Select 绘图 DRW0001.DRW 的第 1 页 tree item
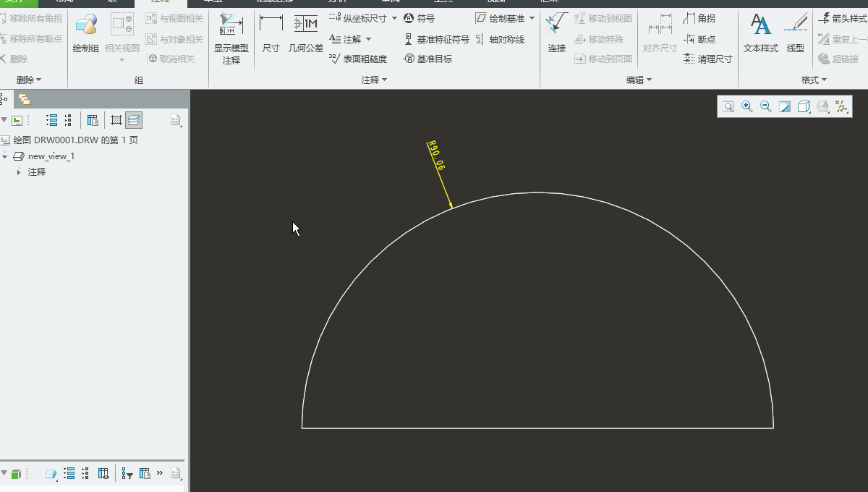Viewport: 868px width, 492px height. click(76, 140)
